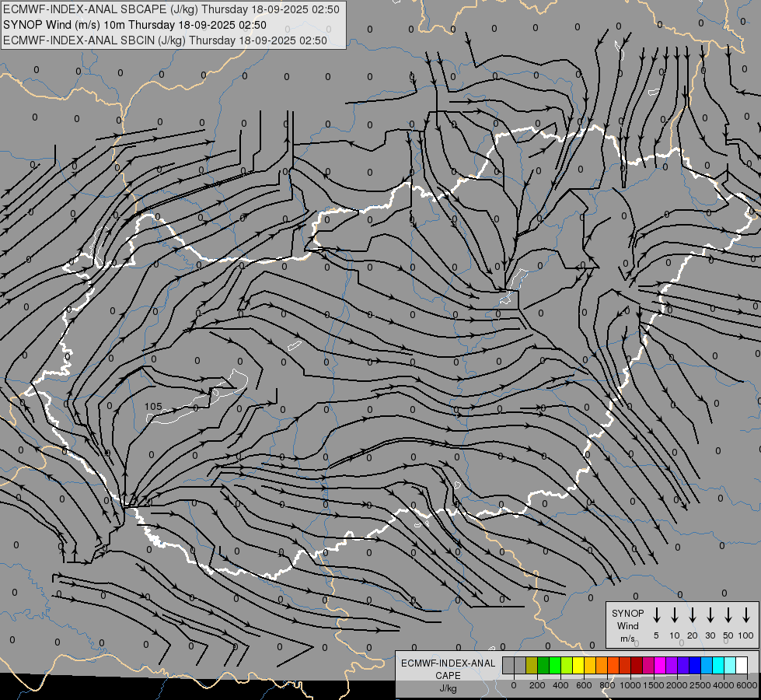
Task: Click the first gray CAPE legend swatch
Action: [508, 665]
